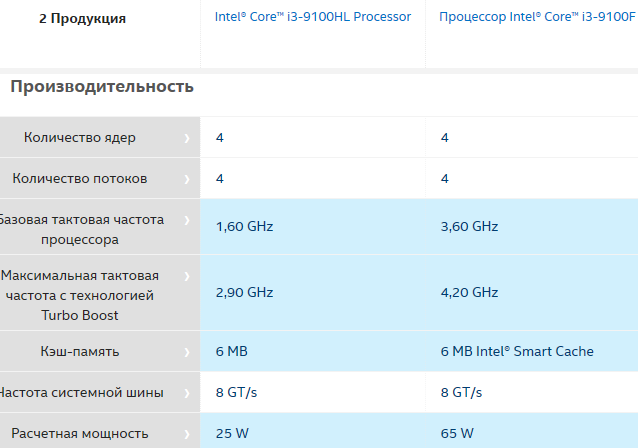Click the Кэш-память row label
This screenshot has width=638, height=448.
tap(80, 352)
